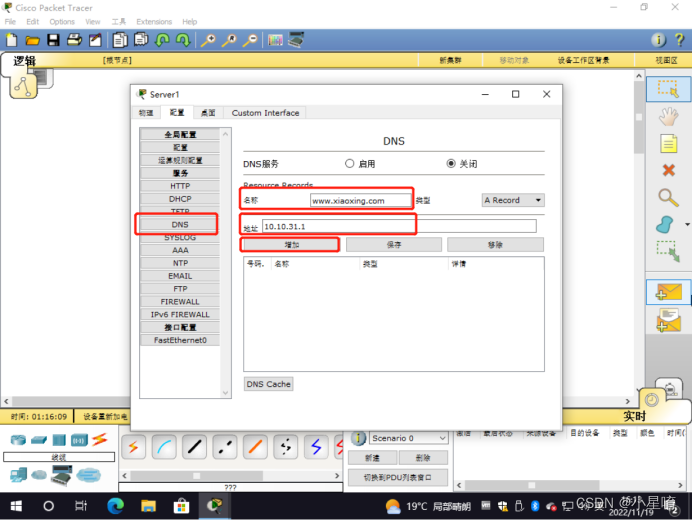
Task: Click the Windows Start button
Action: [x=16, y=506]
